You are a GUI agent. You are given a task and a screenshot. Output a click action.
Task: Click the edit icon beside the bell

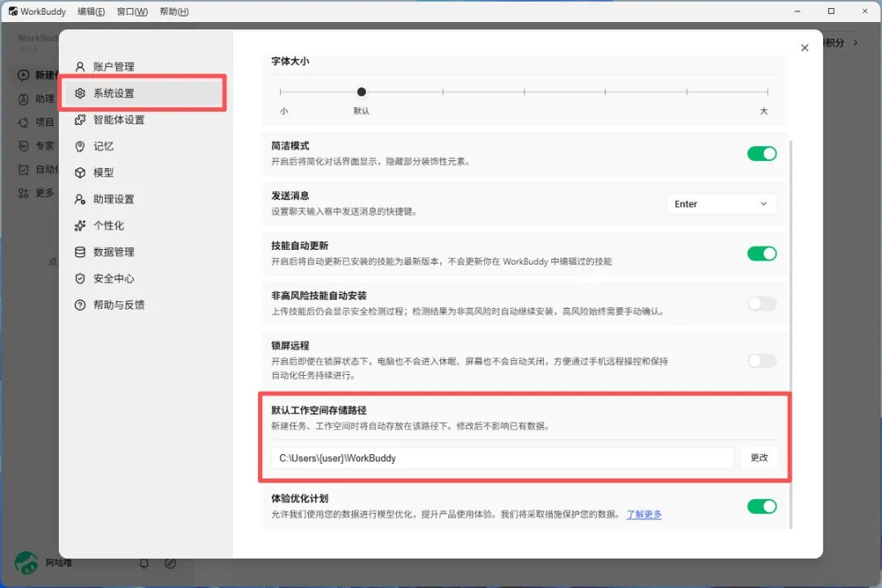tap(171, 563)
